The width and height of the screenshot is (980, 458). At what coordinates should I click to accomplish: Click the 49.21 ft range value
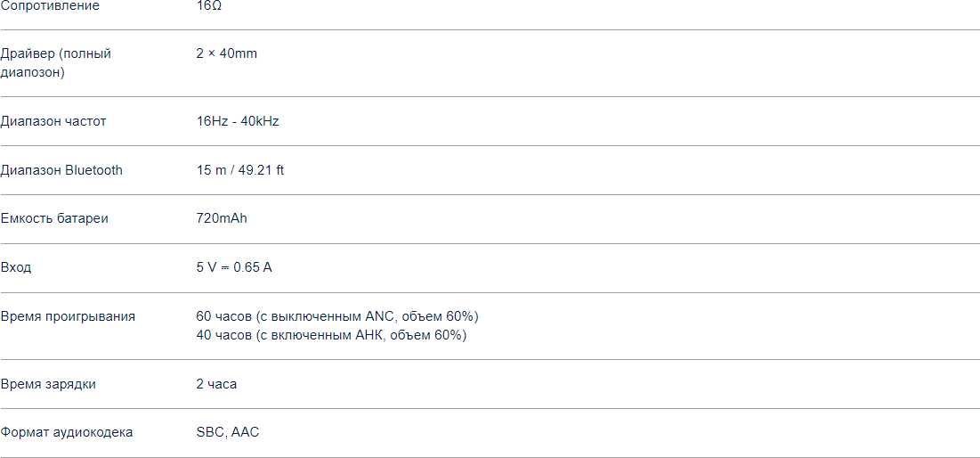[261, 170]
